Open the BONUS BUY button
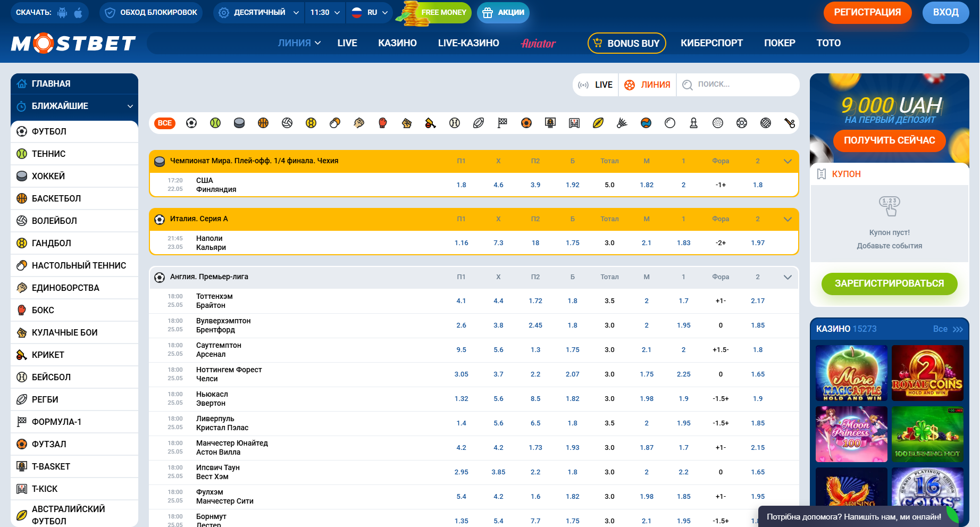This screenshot has width=980, height=527. (x=626, y=43)
